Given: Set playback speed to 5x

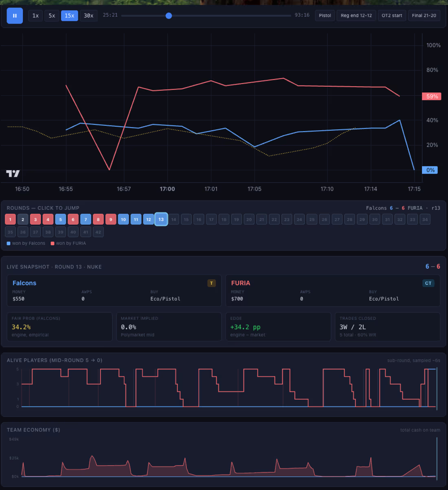Looking at the screenshot, I should [52, 15].
